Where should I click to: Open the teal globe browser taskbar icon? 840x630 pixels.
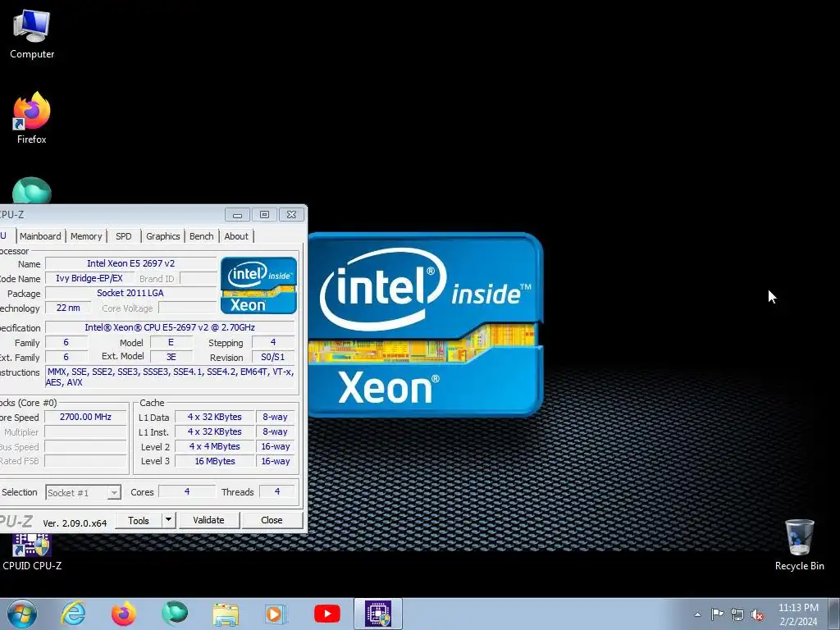pyautogui.click(x=175, y=614)
